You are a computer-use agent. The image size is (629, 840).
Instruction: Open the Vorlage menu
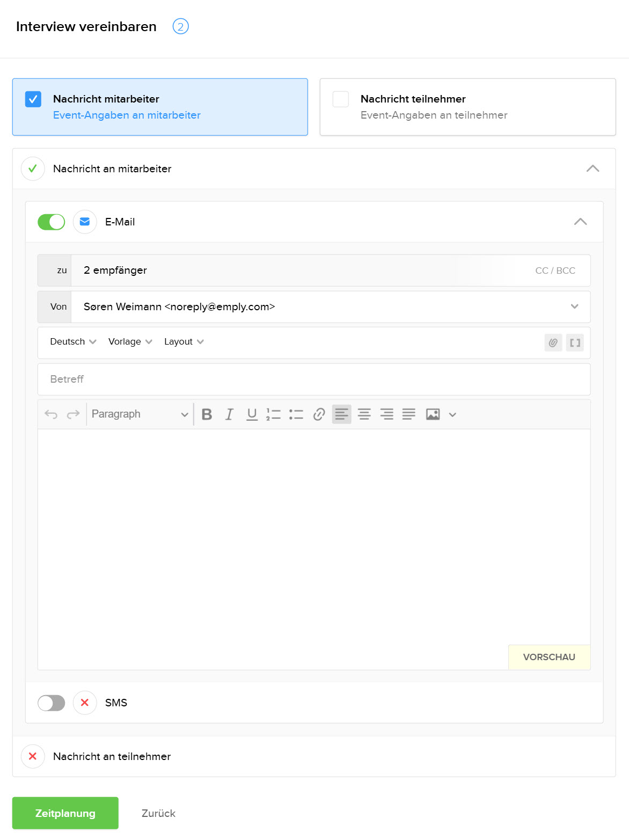pyautogui.click(x=130, y=342)
